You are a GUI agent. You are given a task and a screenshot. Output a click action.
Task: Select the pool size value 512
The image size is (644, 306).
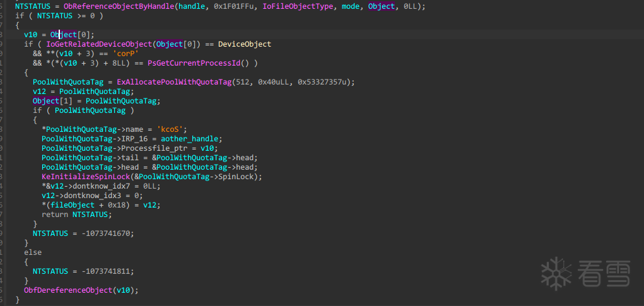[x=243, y=82]
